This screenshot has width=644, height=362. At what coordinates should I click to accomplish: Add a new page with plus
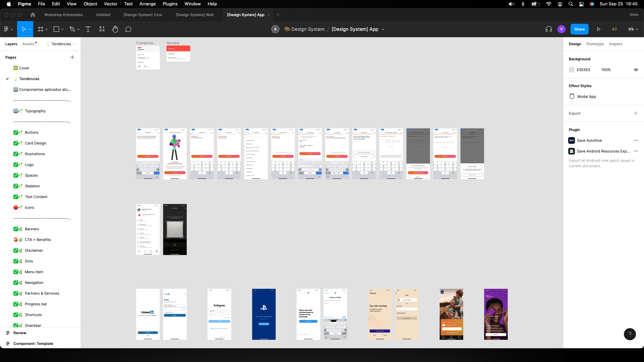point(72,57)
